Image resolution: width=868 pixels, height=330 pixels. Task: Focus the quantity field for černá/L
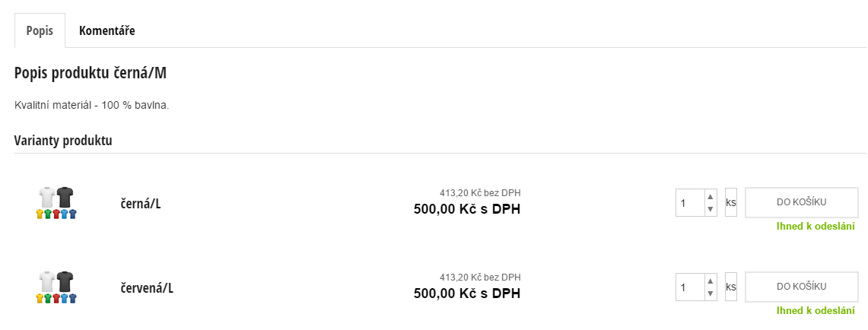pos(690,203)
